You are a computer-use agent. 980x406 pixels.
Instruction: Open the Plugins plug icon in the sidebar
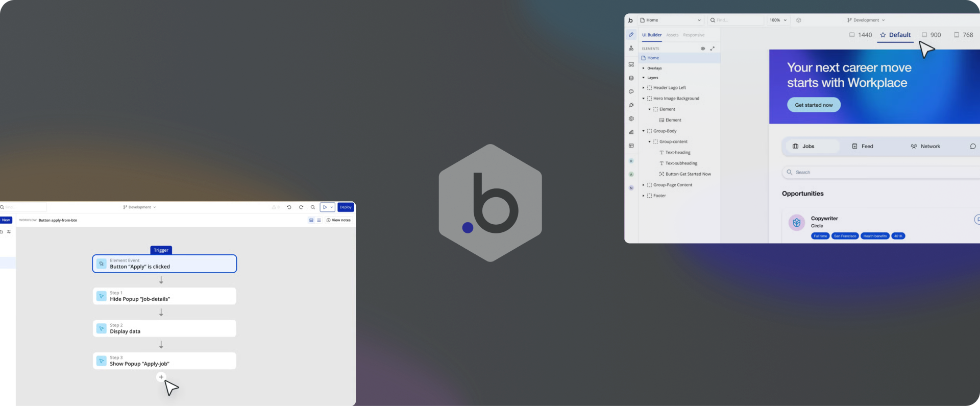pyautogui.click(x=631, y=105)
